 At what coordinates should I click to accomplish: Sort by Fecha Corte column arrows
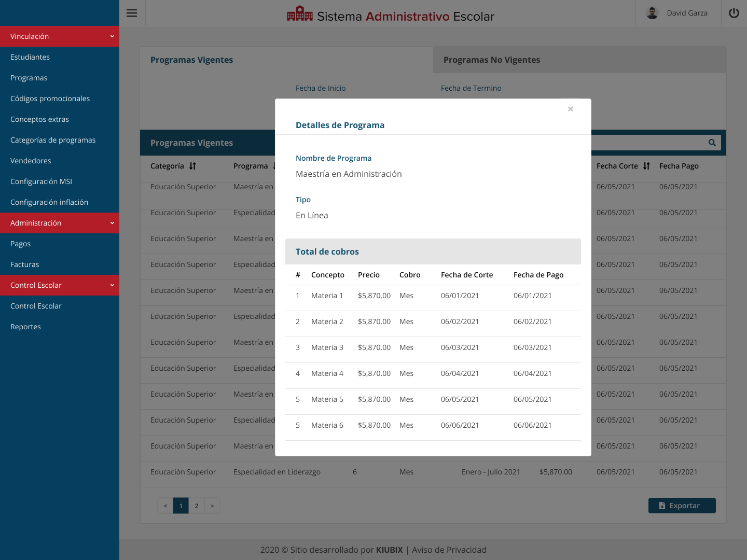tap(646, 166)
